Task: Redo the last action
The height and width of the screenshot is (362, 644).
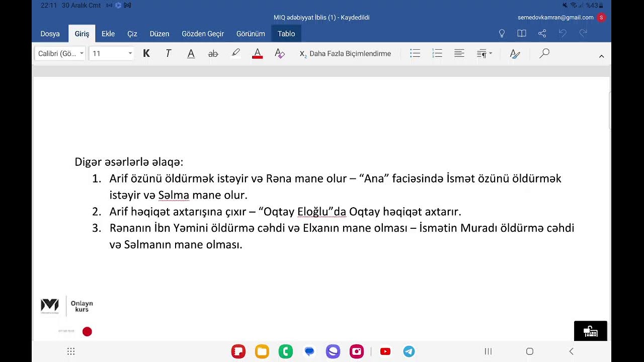Action: coord(583,33)
